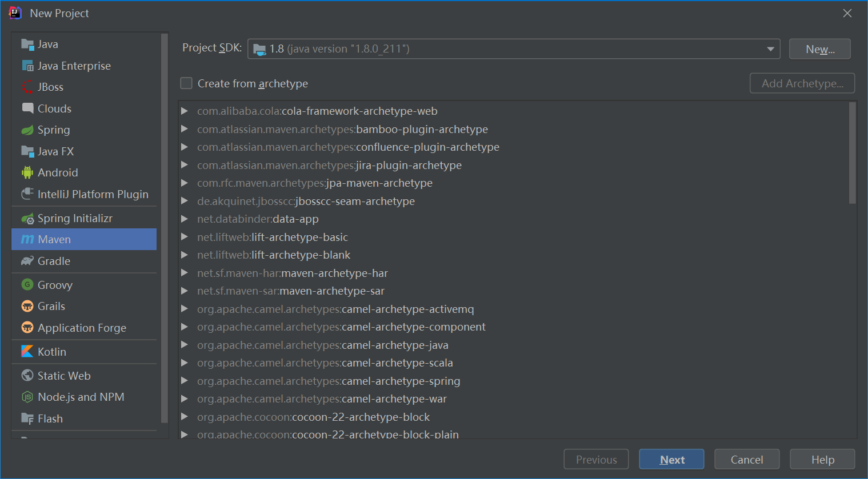The width and height of the screenshot is (868, 479).
Task: Click the Android robot icon
Action: pos(27,172)
